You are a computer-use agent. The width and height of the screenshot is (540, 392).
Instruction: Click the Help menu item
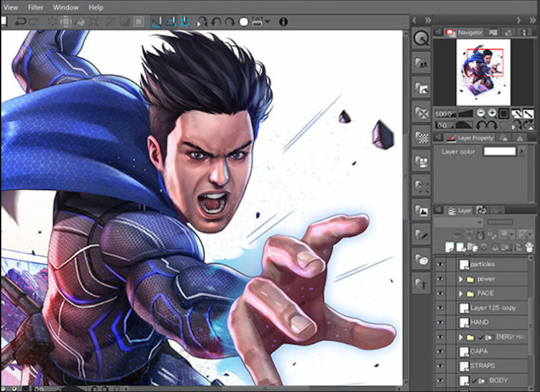pos(96,7)
